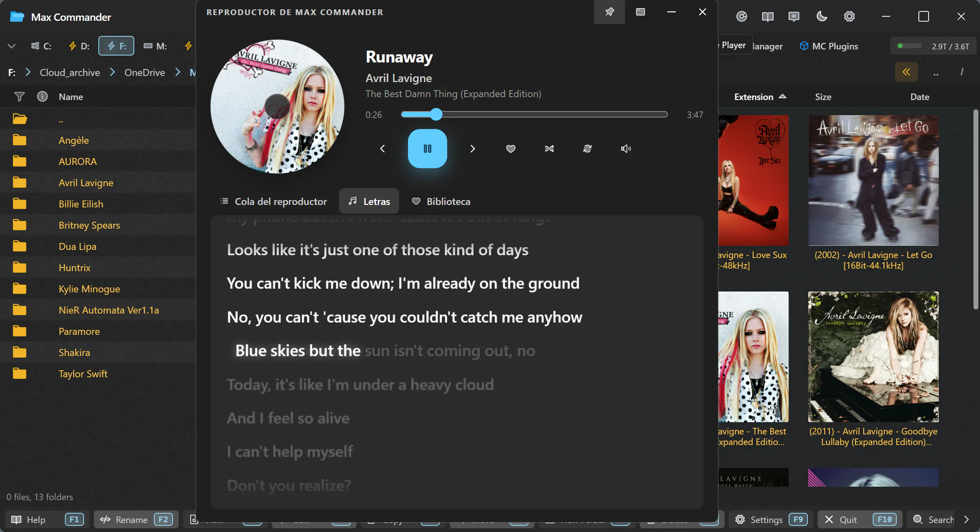Switch player to compact view icon
Screen dimensions: 980x532
(x=641, y=12)
